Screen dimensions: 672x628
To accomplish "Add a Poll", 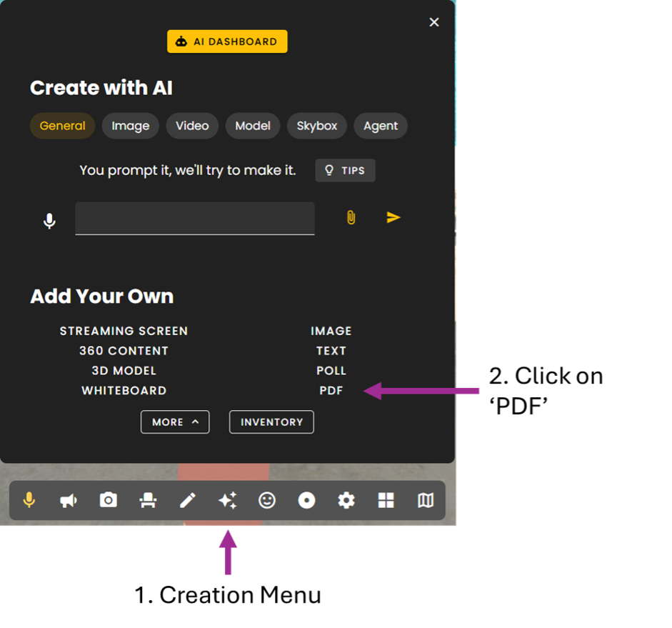I will pos(331,371).
